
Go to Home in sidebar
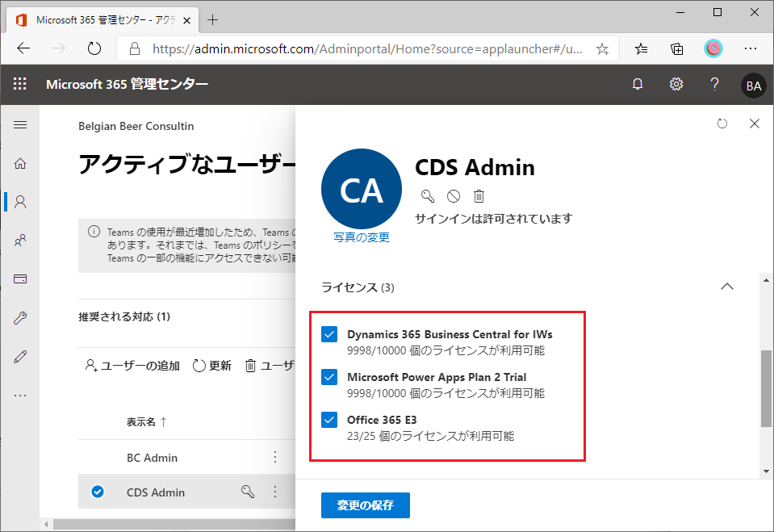point(20,164)
